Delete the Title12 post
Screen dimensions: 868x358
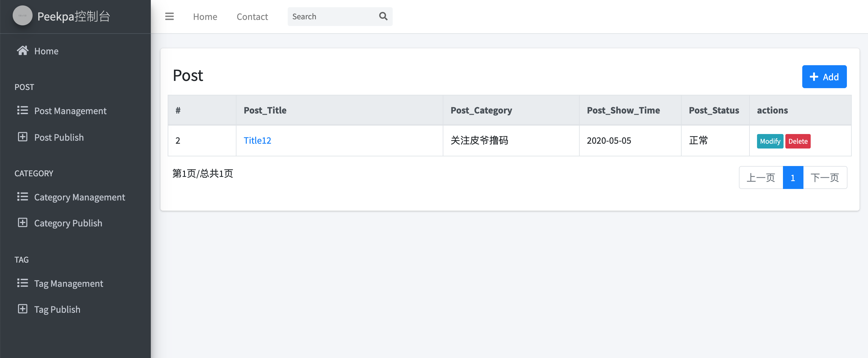797,141
